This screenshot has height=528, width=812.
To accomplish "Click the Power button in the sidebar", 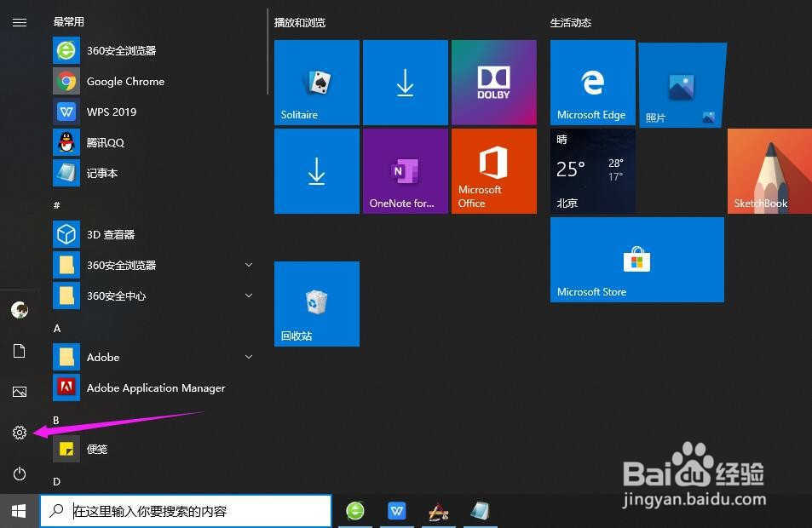I will coord(20,473).
